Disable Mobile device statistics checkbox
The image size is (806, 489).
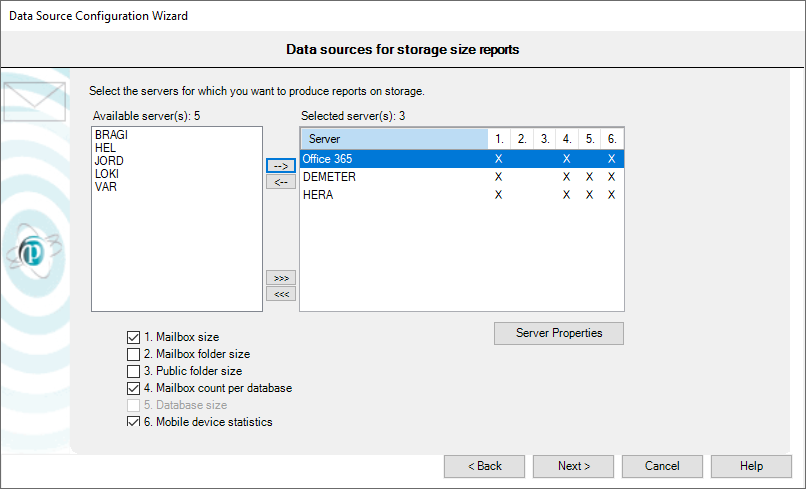pos(134,422)
